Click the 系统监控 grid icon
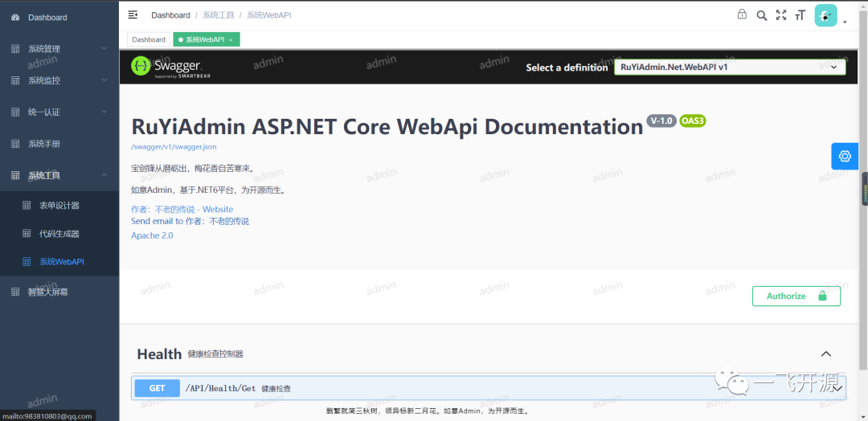The height and width of the screenshot is (421, 868). coord(15,80)
